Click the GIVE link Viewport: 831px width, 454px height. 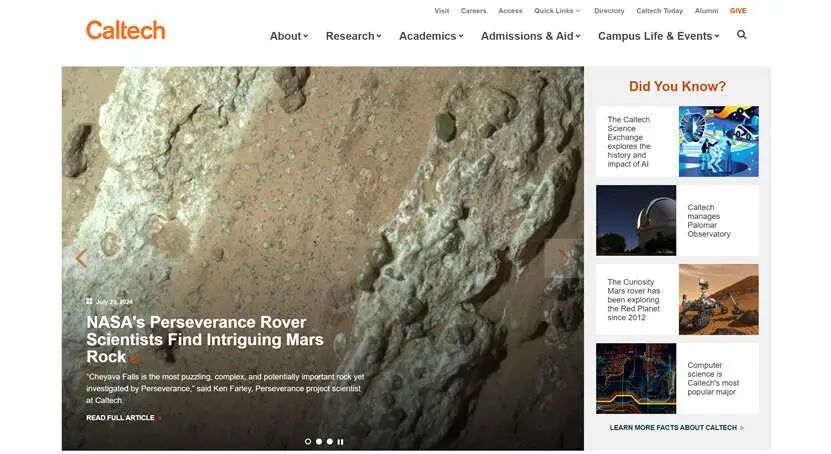point(738,11)
